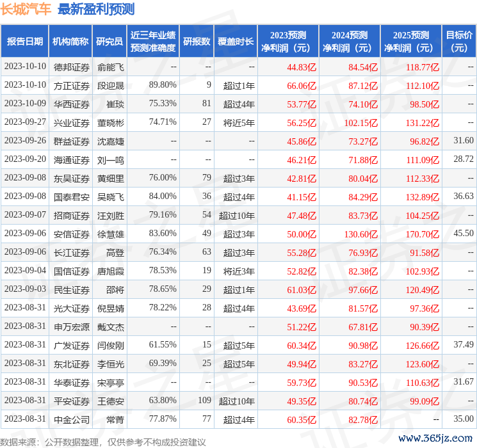Click 招商证券 row 超过10年 coverage
Image resolution: width=477 pixels, height=448 pixels.
(237, 216)
